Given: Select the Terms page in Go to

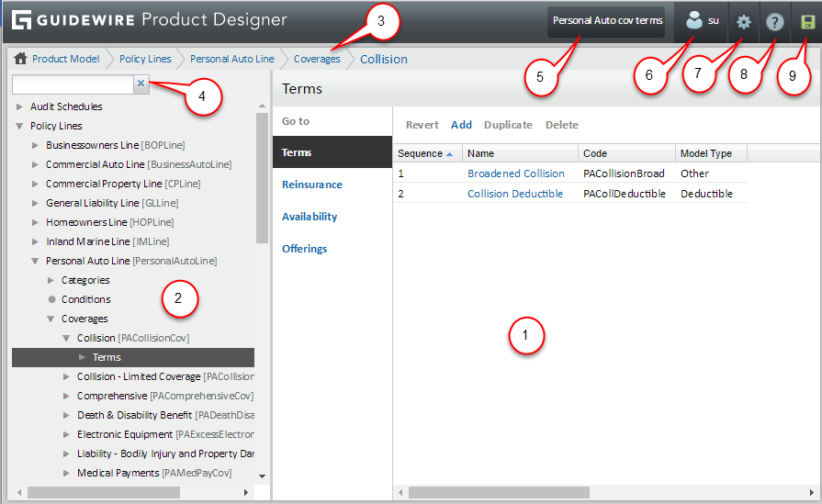Looking at the screenshot, I should click(x=332, y=152).
